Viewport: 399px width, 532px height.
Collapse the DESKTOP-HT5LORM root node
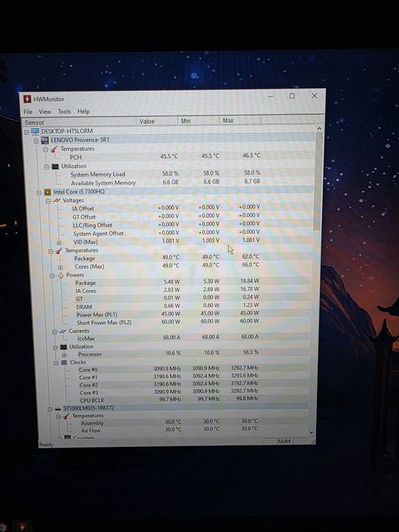coord(27,132)
